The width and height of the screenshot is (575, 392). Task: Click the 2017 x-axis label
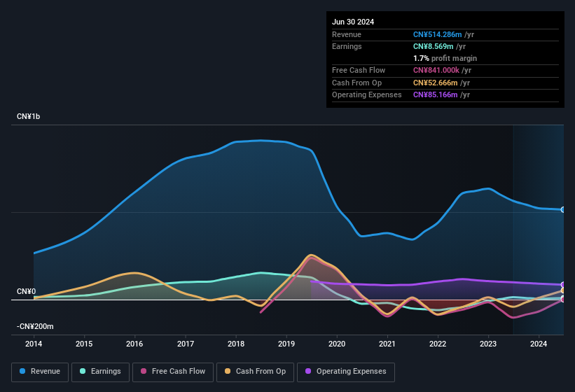tap(185, 344)
